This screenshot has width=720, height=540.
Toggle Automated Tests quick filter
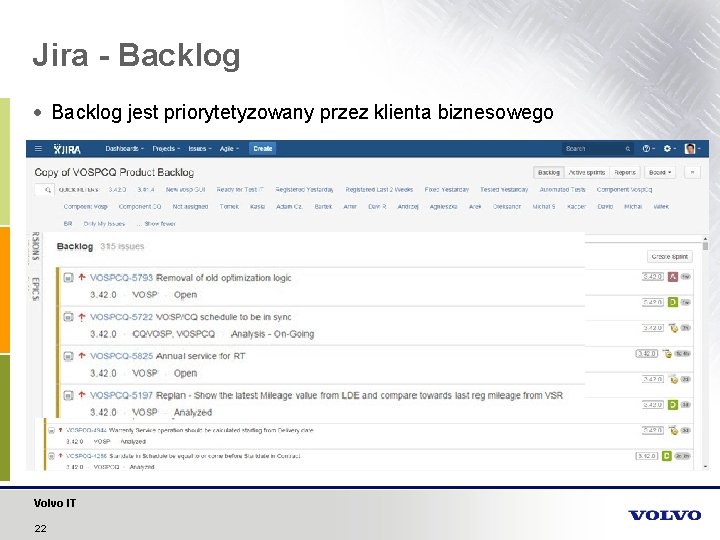tap(562, 190)
